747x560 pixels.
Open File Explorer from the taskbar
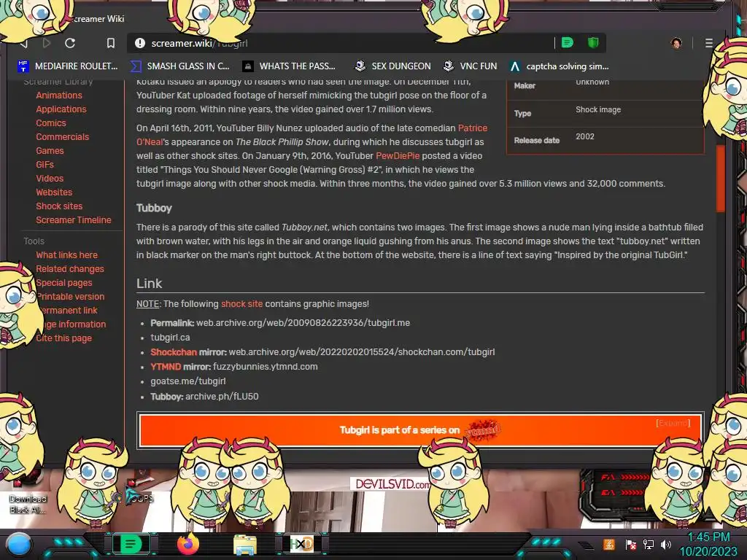coord(245,544)
